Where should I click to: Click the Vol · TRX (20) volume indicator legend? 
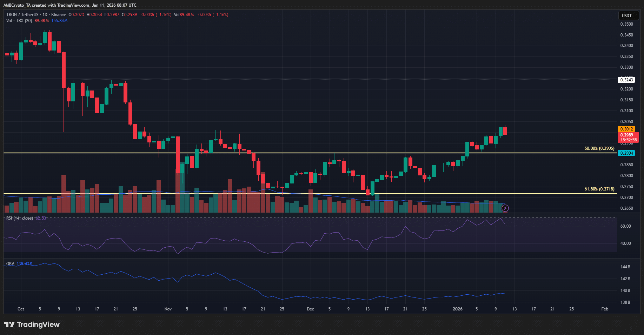point(20,20)
